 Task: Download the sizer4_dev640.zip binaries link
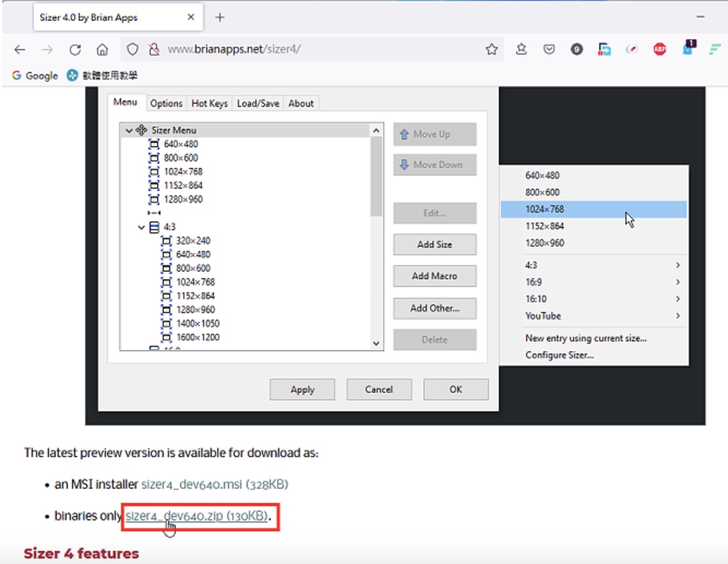[196, 515]
